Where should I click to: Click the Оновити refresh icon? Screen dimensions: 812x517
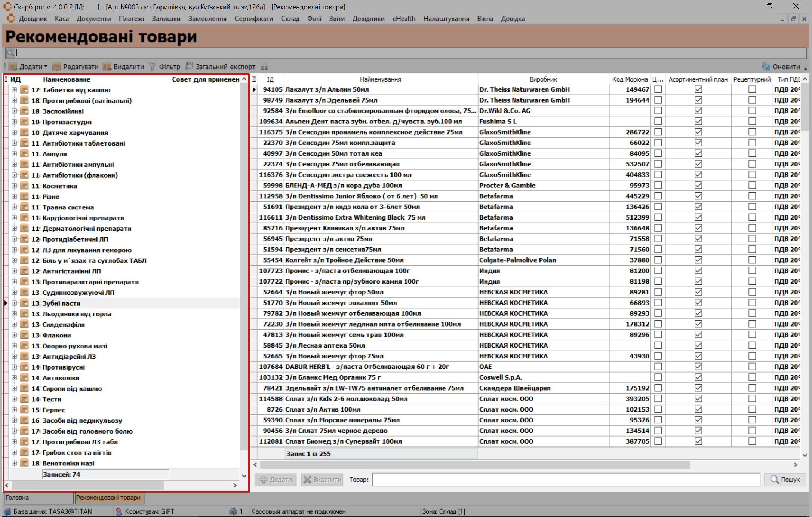766,67
